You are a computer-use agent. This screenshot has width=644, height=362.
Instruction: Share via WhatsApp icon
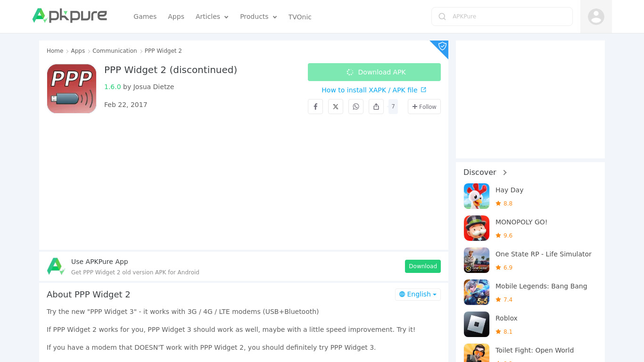[x=356, y=107]
